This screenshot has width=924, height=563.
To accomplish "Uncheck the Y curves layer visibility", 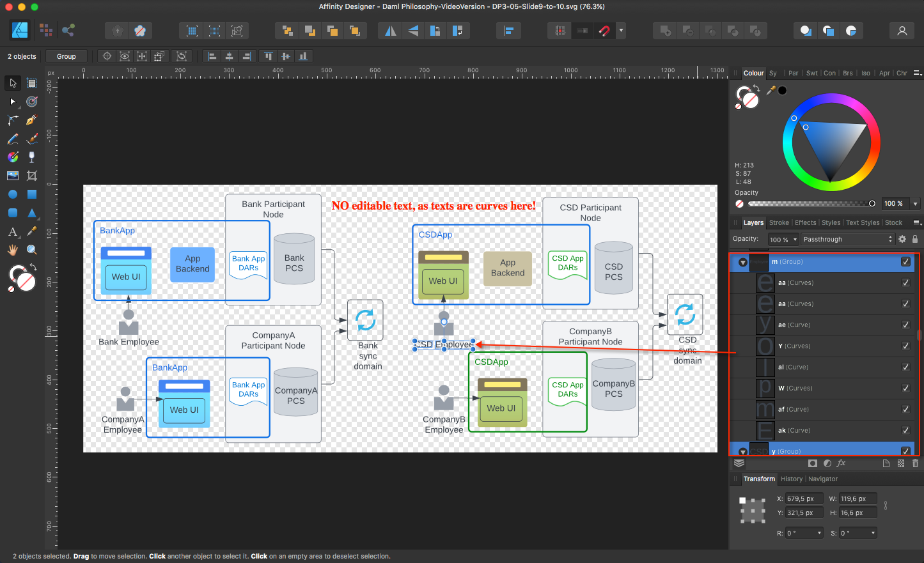I will [905, 346].
